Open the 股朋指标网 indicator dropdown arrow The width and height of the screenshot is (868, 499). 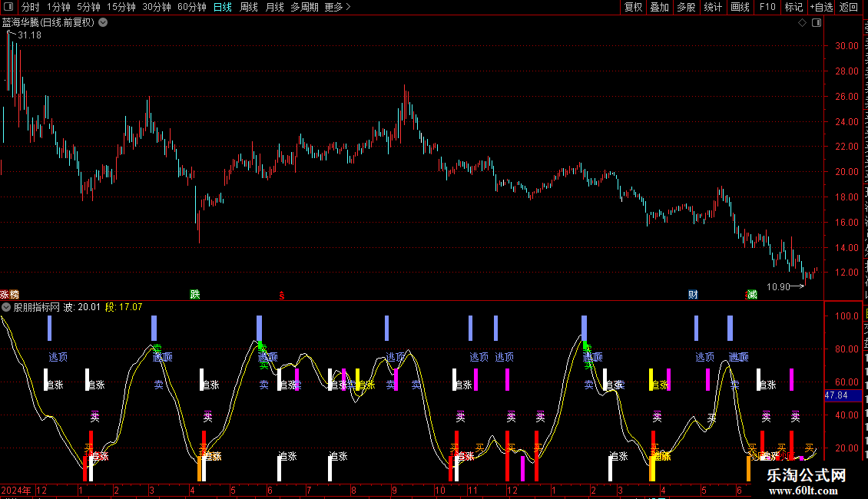[x=6, y=307]
